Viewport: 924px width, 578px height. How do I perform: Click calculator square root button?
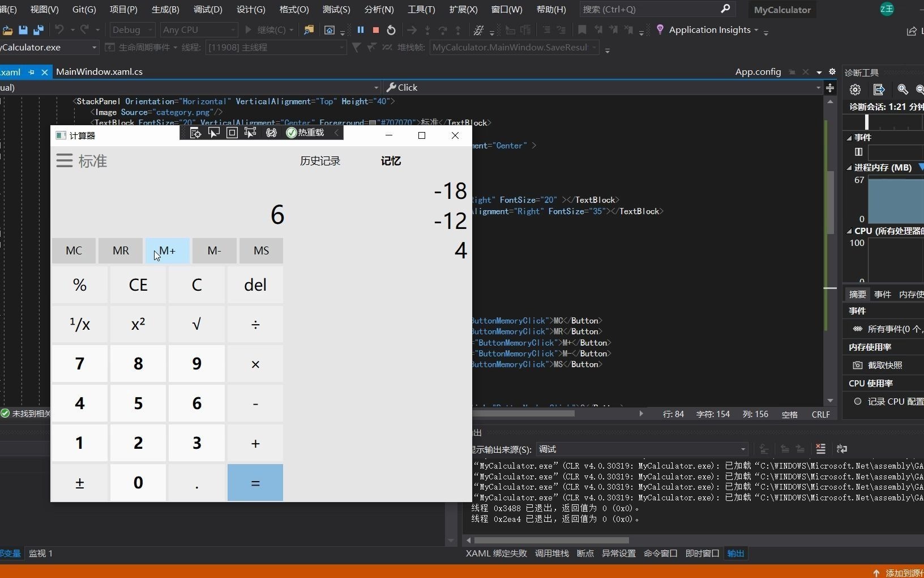tap(196, 324)
